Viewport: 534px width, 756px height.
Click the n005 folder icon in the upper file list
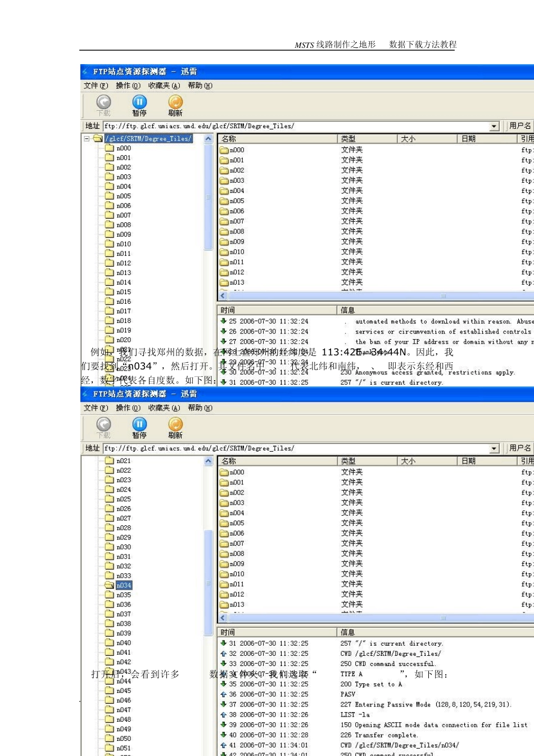tap(224, 201)
